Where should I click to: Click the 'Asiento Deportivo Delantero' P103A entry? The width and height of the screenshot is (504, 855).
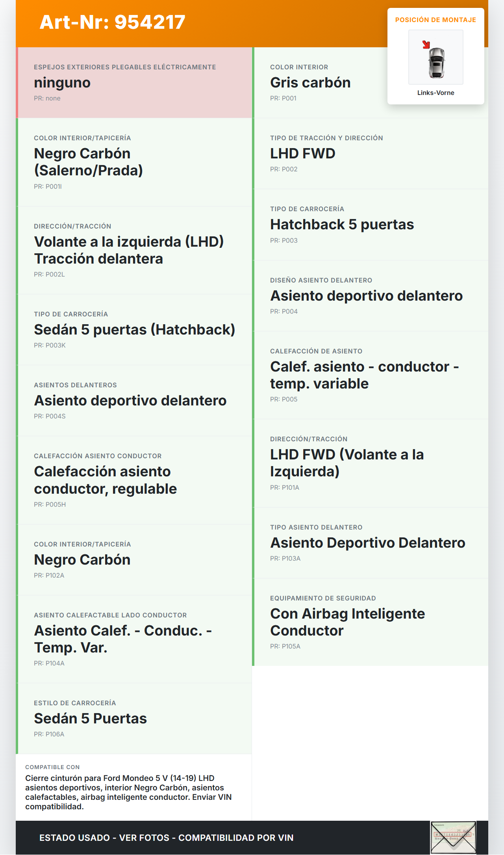[x=367, y=543]
